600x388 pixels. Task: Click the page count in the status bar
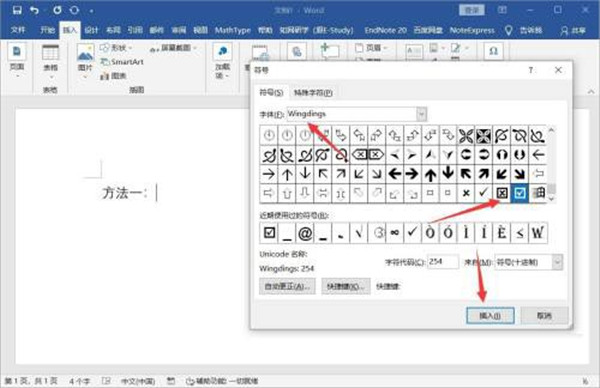31,381
